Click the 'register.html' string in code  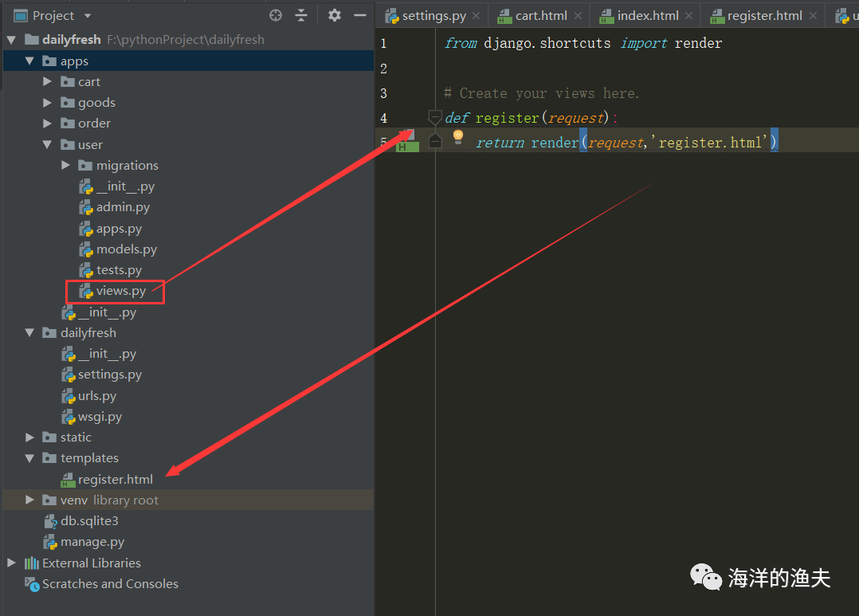pos(709,143)
